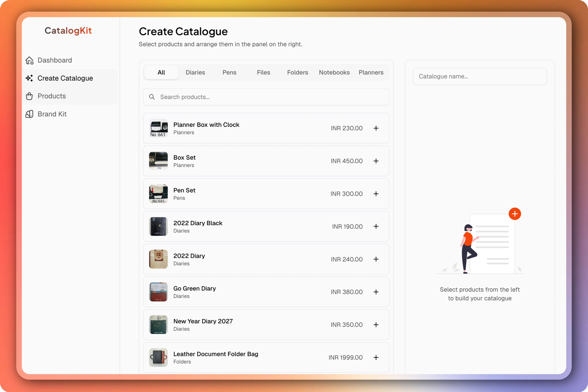Image resolution: width=588 pixels, height=392 pixels.
Task: Show the Notebooks tab
Action: (334, 72)
